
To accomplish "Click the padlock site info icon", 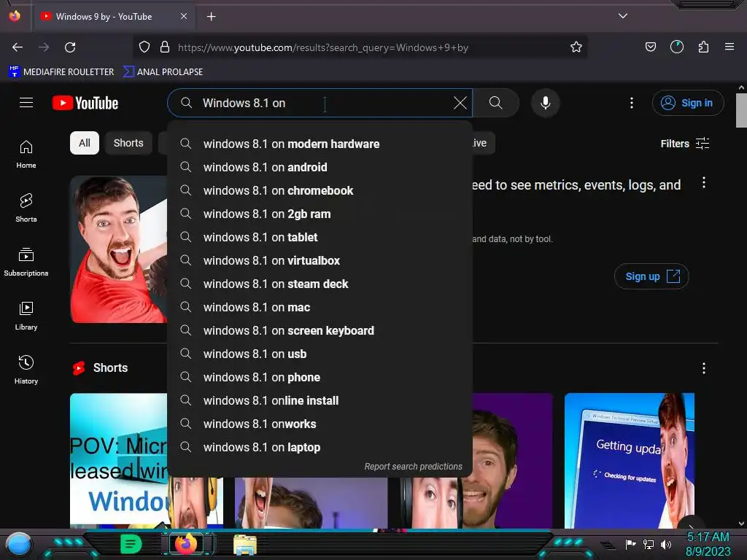I will [x=165, y=47].
